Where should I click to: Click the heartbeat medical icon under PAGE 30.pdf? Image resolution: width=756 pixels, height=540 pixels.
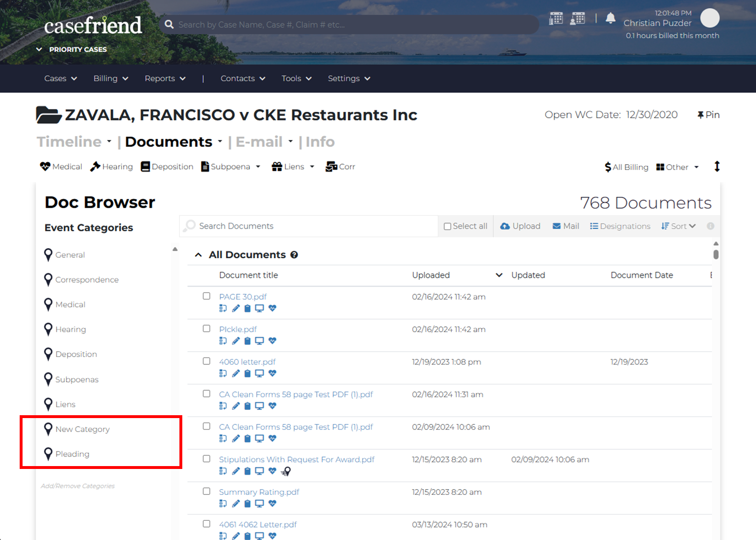tap(272, 308)
